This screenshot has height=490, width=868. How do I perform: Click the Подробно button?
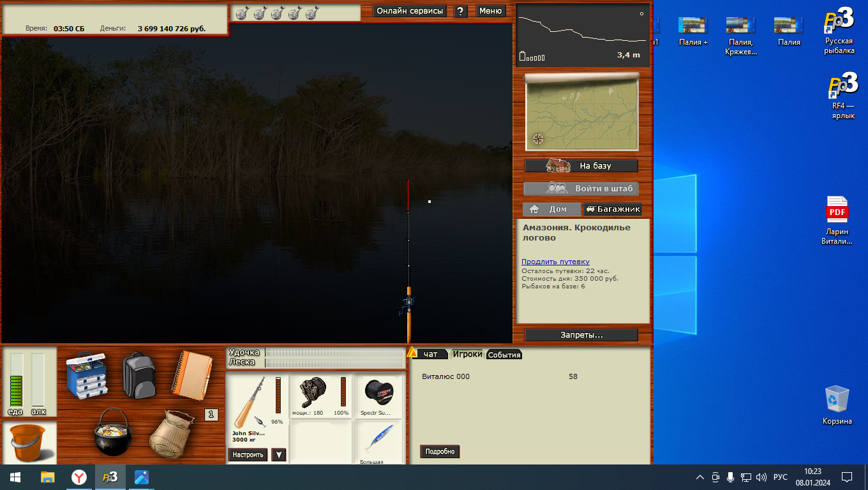coord(440,452)
